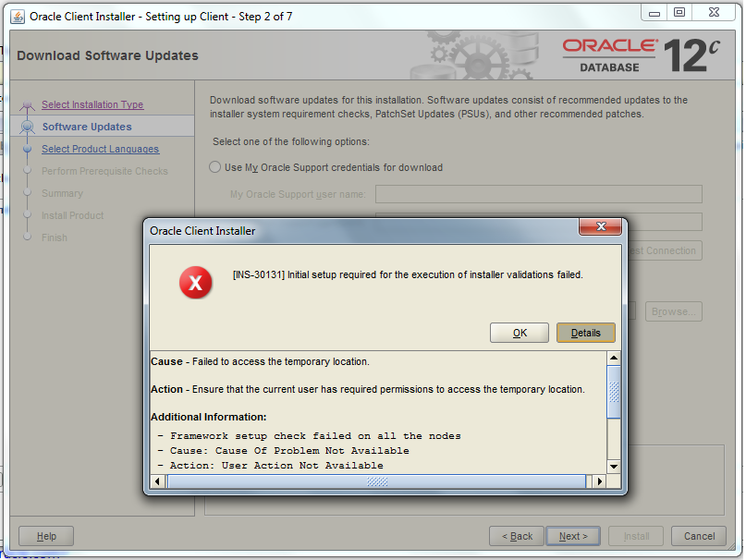Viewport: 746px width, 560px height.
Task: Cancel the Oracle client installation
Action: pyautogui.click(x=699, y=536)
